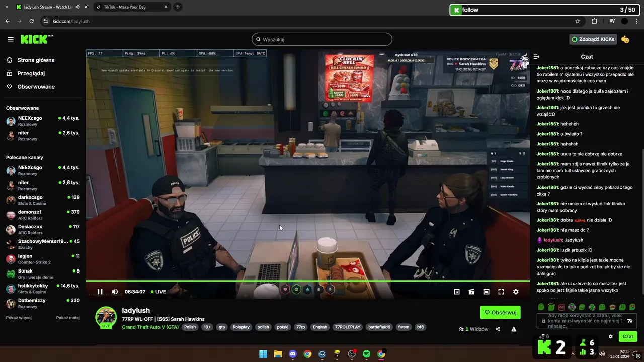Open demonzz1 recommended channel
This screenshot has width=644, height=362.
(43, 215)
